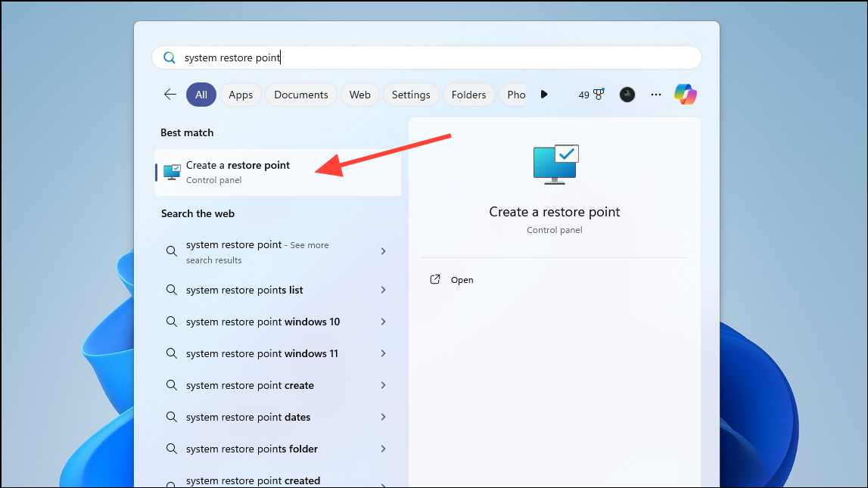This screenshot has height=488, width=868.
Task: Open the three-dot more options menu
Action: (656, 95)
